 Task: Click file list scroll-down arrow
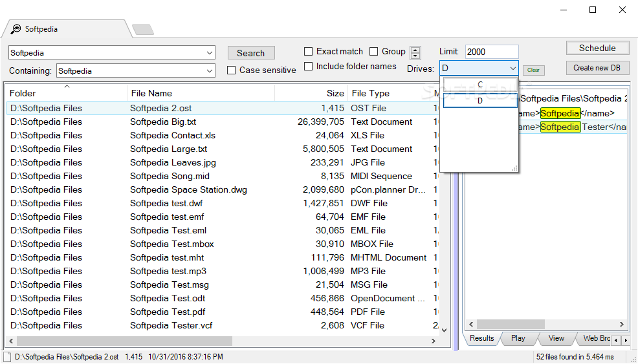[445, 330]
